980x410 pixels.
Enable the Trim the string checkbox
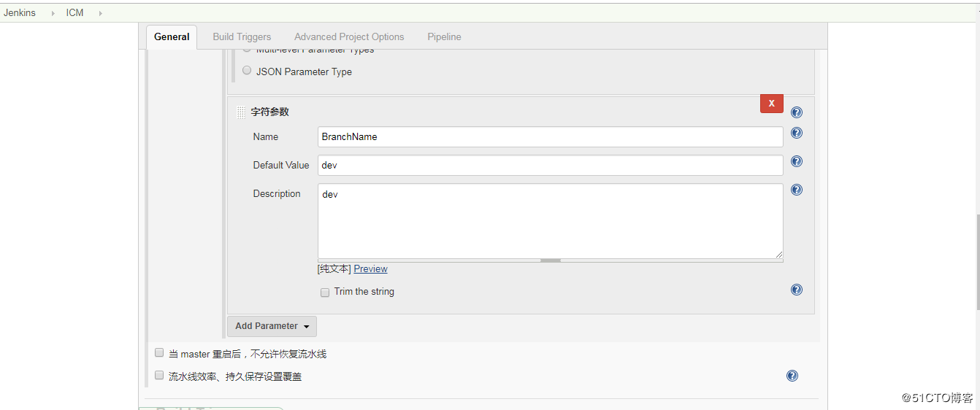(325, 293)
